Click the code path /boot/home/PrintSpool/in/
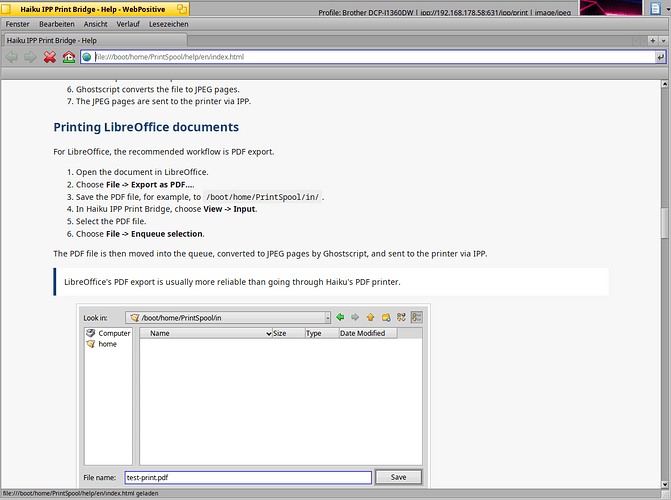Screen dimensions: 671x500 tap(262, 197)
